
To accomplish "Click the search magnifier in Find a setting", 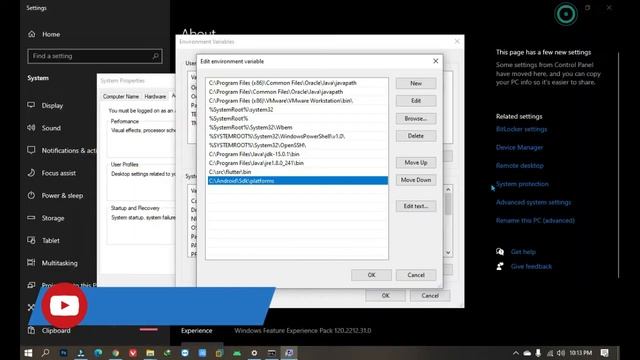I will pos(156,56).
